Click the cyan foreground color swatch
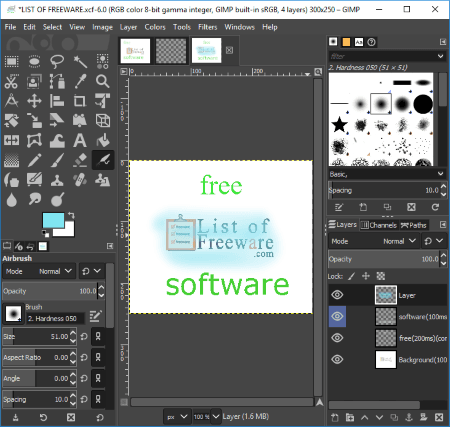Screen dimensions: 450x427 click(53, 220)
